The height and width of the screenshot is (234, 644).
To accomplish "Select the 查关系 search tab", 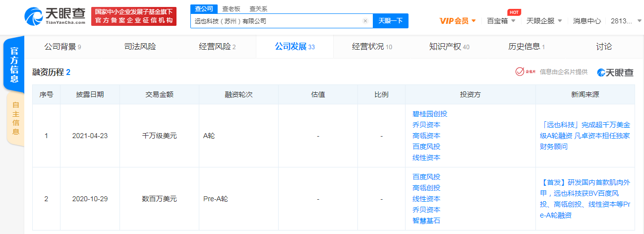I will (x=258, y=8).
